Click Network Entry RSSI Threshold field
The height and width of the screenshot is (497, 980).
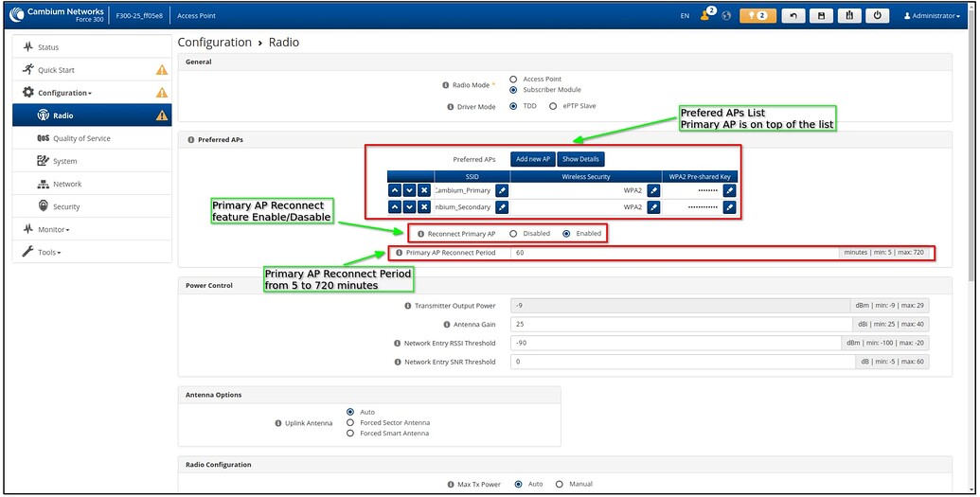(x=676, y=344)
